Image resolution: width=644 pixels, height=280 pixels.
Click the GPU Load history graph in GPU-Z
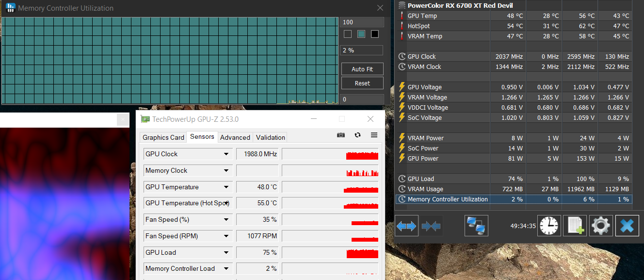(330, 252)
